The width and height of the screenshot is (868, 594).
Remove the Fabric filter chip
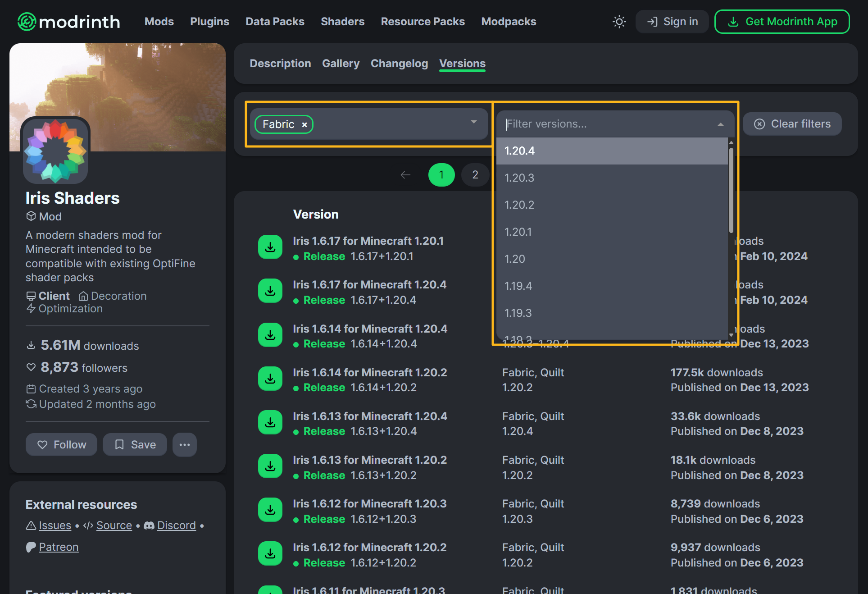pos(304,125)
